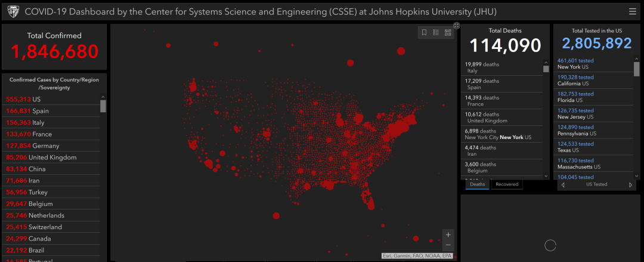Click the Johns Hopkins shield logo

(x=13, y=12)
